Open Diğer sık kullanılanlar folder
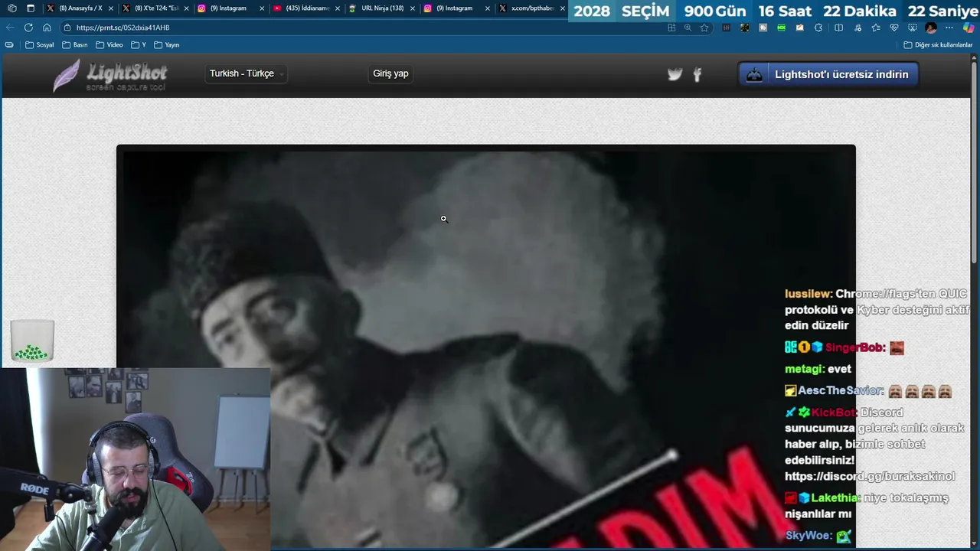The image size is (980, 551). pyautogui.click(x=938, y=45)
